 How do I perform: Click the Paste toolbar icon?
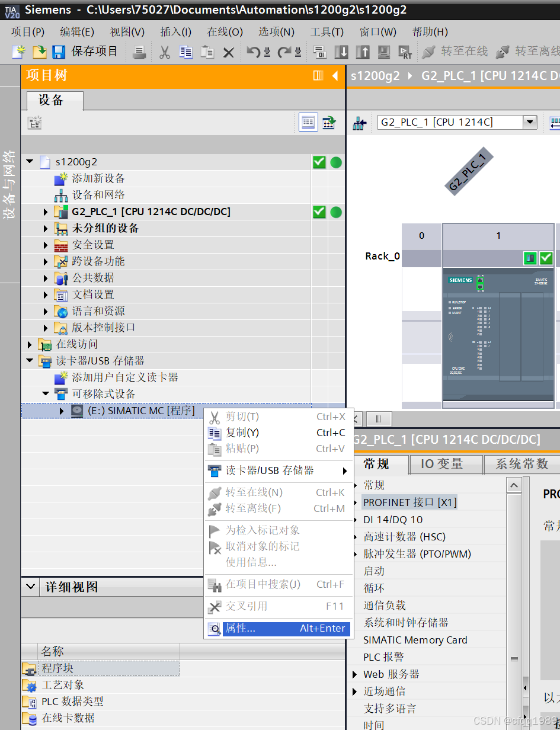[x=207, y=52]
